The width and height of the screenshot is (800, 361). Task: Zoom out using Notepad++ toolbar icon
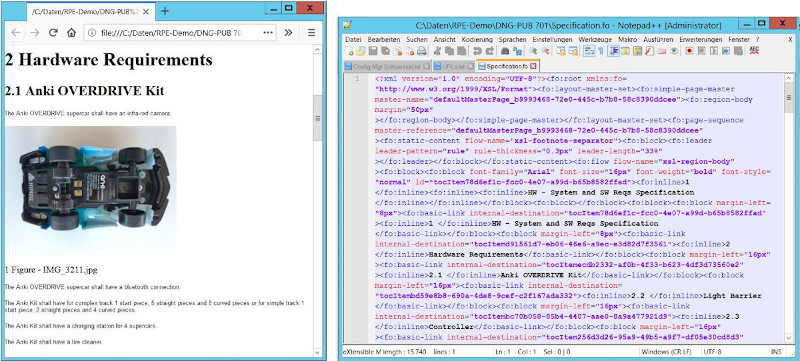546,51
